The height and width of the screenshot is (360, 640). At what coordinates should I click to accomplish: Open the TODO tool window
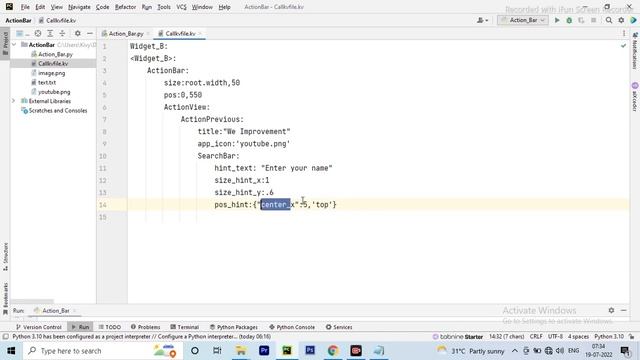coord(109,327)
